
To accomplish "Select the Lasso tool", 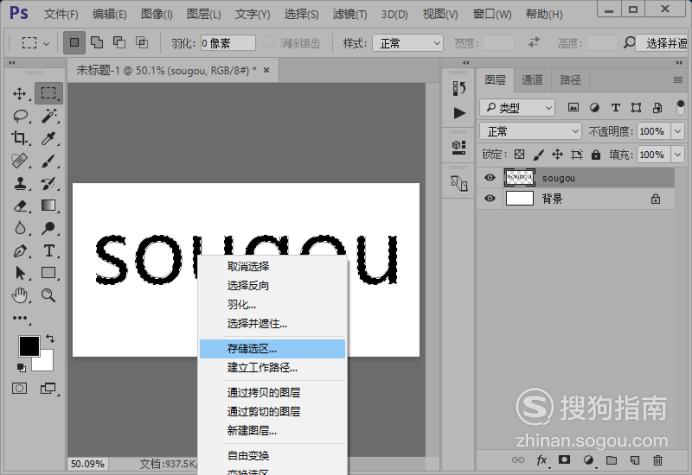I will [20, 116].
